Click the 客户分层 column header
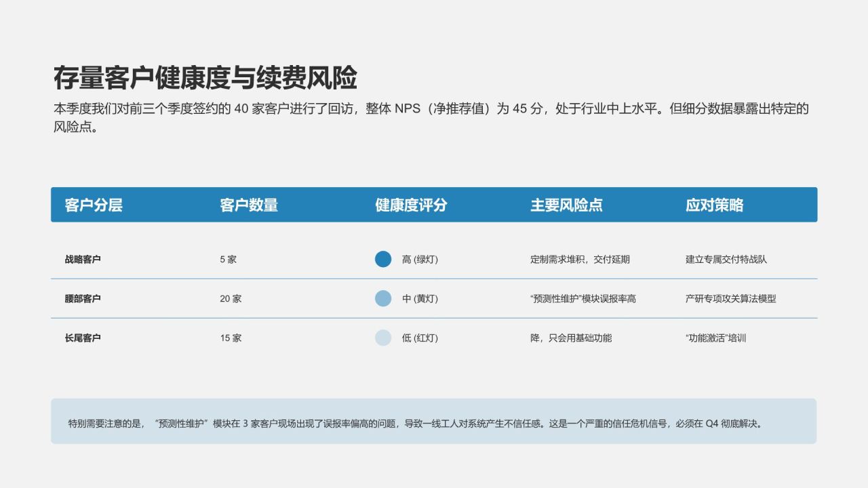 tap(94, 205)
